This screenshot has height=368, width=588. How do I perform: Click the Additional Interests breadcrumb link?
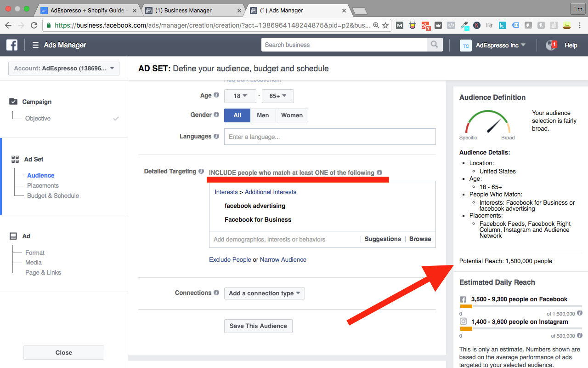[x=271, y=192]
